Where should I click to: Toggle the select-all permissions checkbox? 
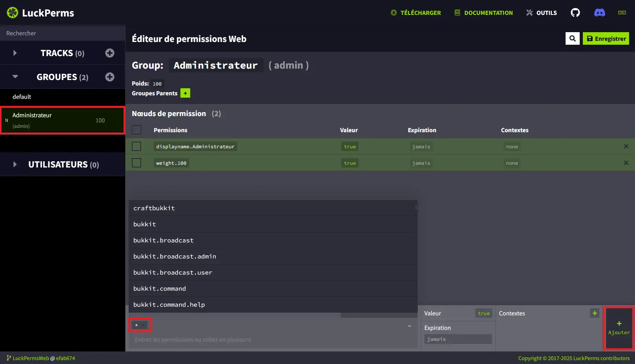(136, 130)
